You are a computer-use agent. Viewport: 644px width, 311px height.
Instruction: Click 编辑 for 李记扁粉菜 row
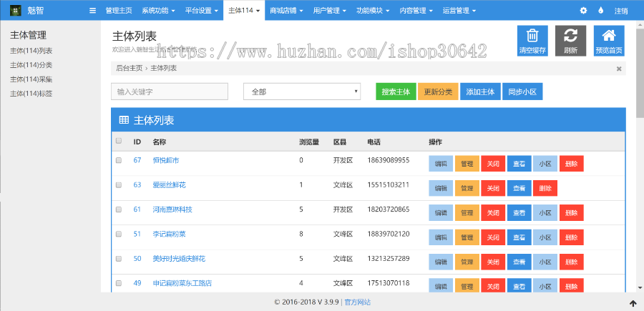[x=441, y=237]
